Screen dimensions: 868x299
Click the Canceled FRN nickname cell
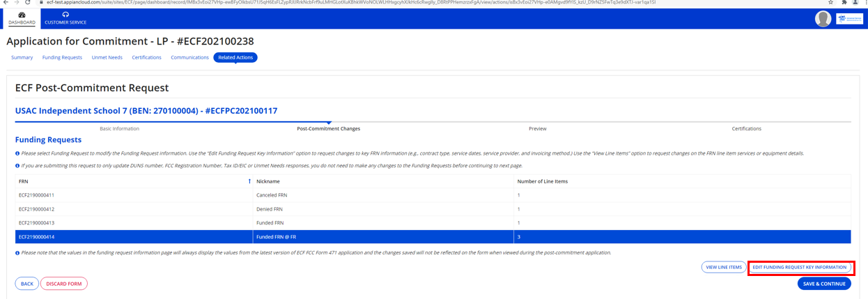pos(383,195)
